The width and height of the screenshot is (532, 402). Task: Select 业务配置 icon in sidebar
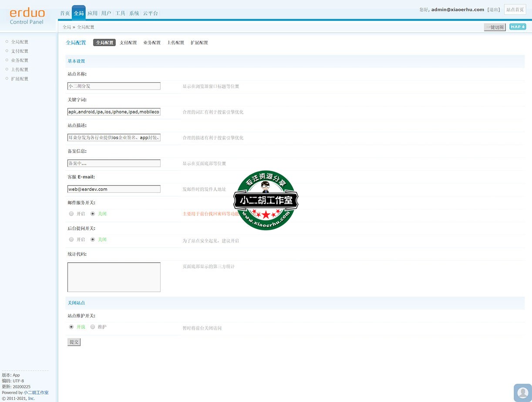6,60
